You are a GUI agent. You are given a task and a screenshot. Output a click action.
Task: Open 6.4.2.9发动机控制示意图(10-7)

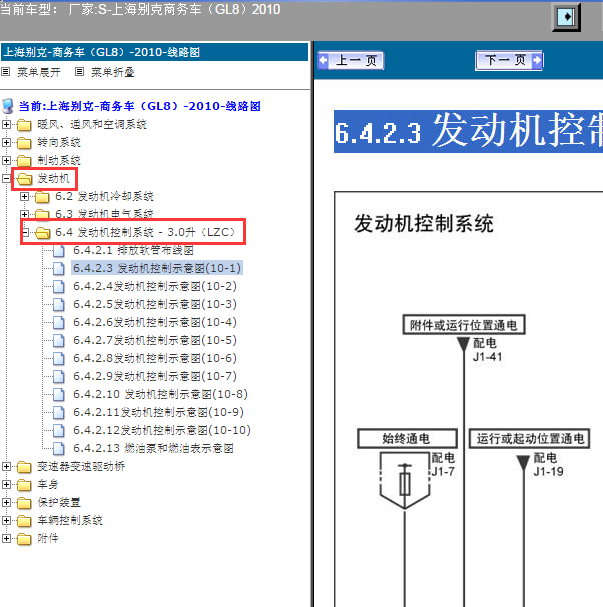(155, 376)
